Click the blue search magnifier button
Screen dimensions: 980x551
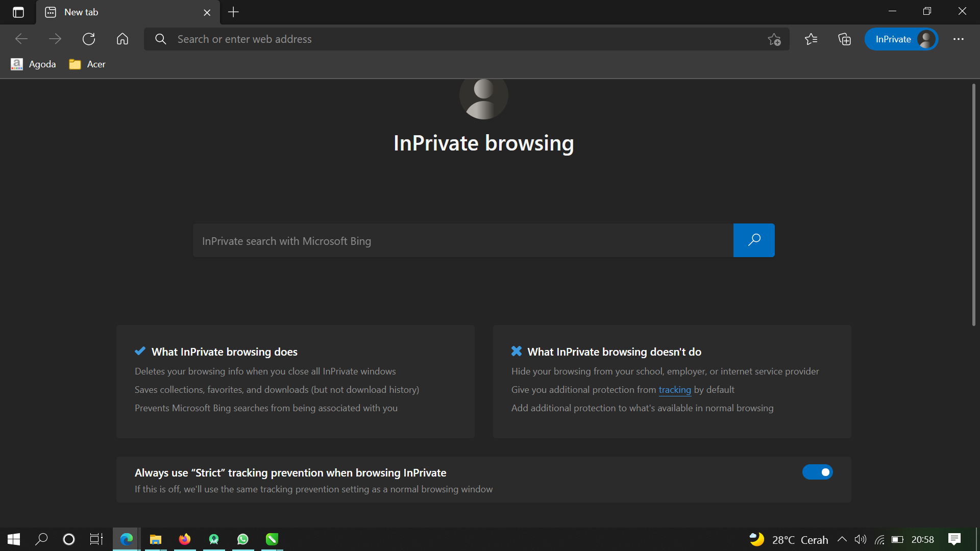pos(754,240)
